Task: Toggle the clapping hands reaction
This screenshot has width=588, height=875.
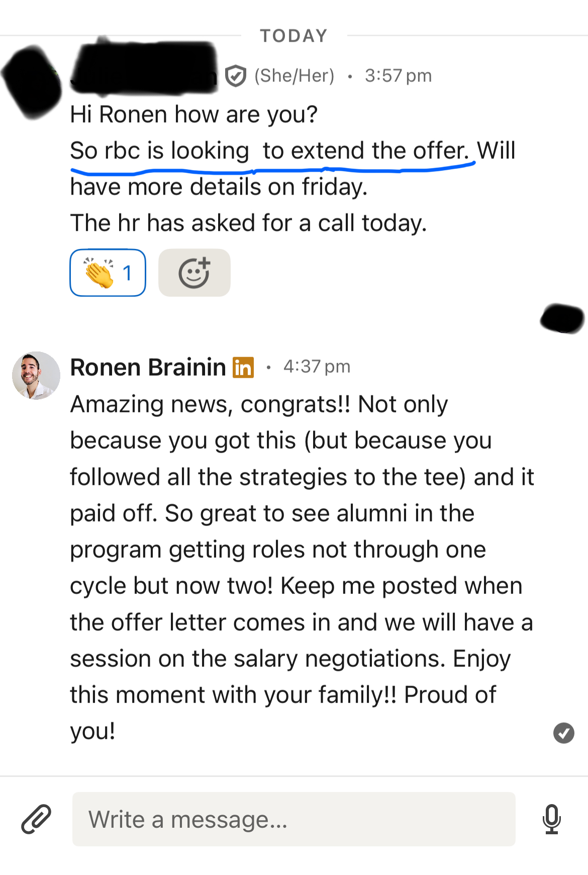Action: click(108, 273)
